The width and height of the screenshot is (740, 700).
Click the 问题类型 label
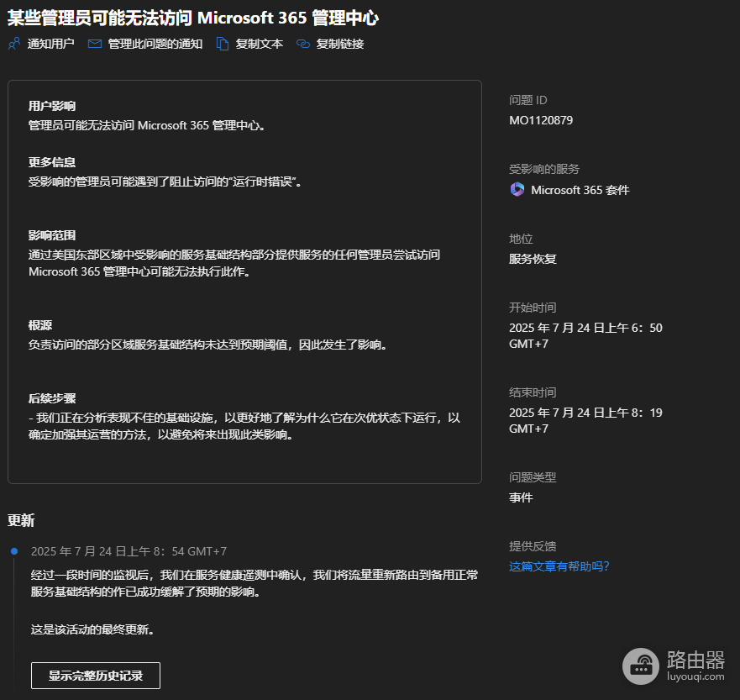pyautogui.click(x=533, y=477)
